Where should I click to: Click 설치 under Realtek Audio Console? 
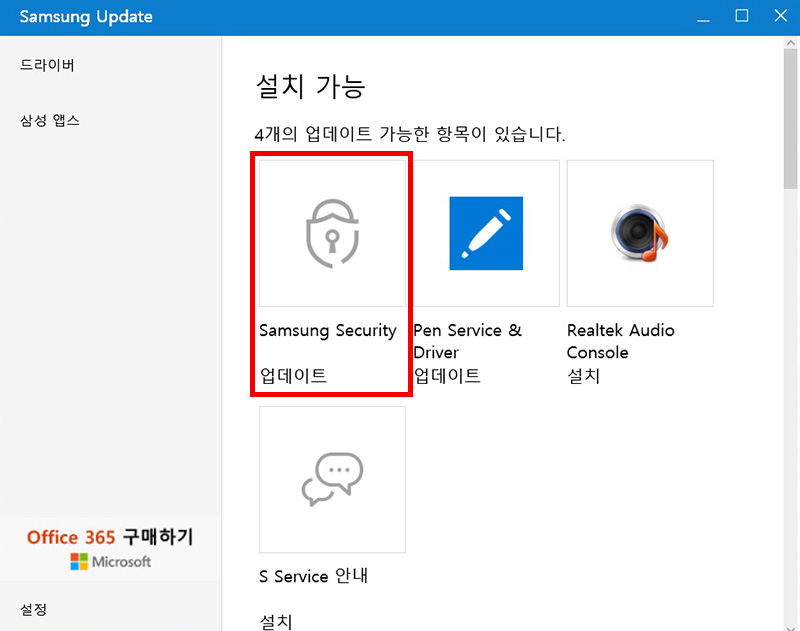pyautogui.click(x=583, y=376)
